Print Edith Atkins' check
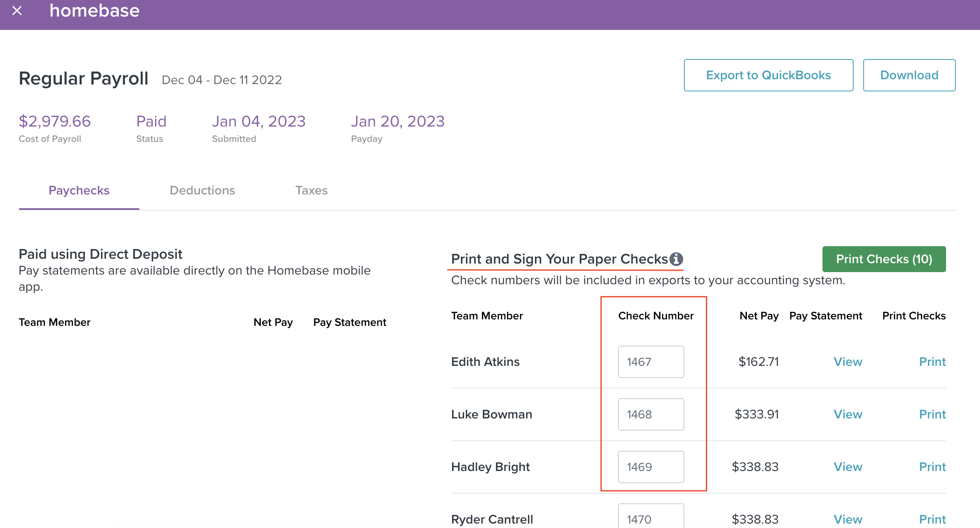 click(x=932, y=362)
